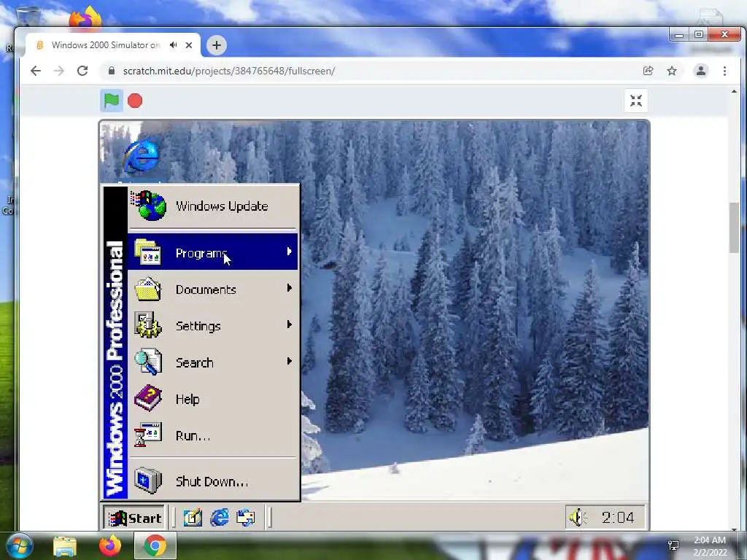Launch Internet Explorer from quick launch bar
The width and height of the screenshot is (747, 560).
tap(220, 518)
